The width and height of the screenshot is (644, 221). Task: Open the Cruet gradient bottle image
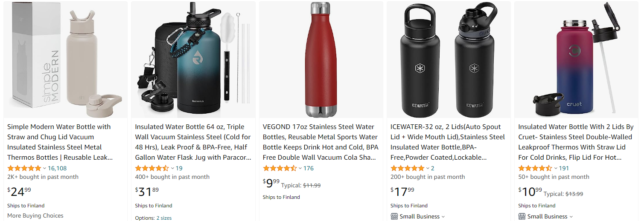(x=576, y=60)
